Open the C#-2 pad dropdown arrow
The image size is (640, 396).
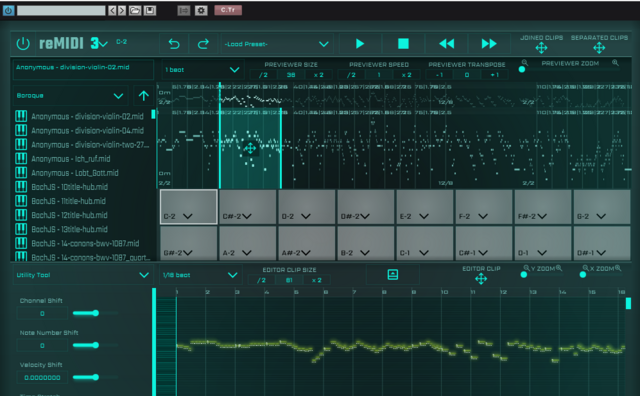click(x=247, y=216)
